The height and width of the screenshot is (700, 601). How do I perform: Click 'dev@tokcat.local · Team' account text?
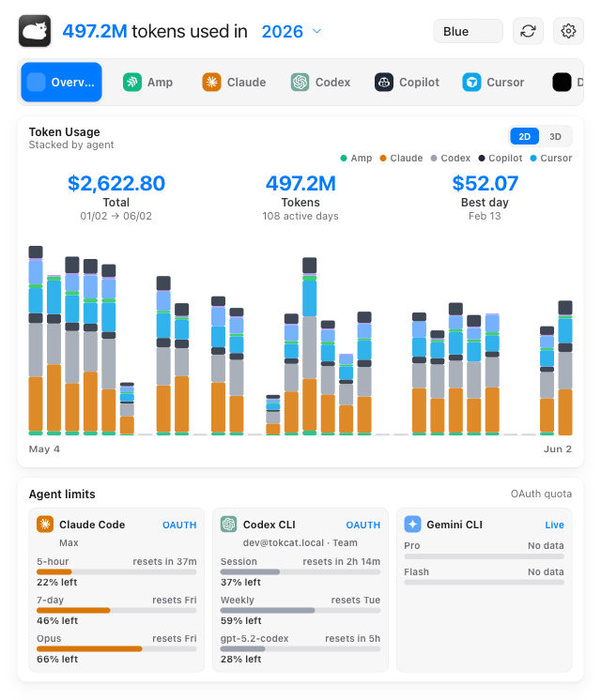(300, 543)
